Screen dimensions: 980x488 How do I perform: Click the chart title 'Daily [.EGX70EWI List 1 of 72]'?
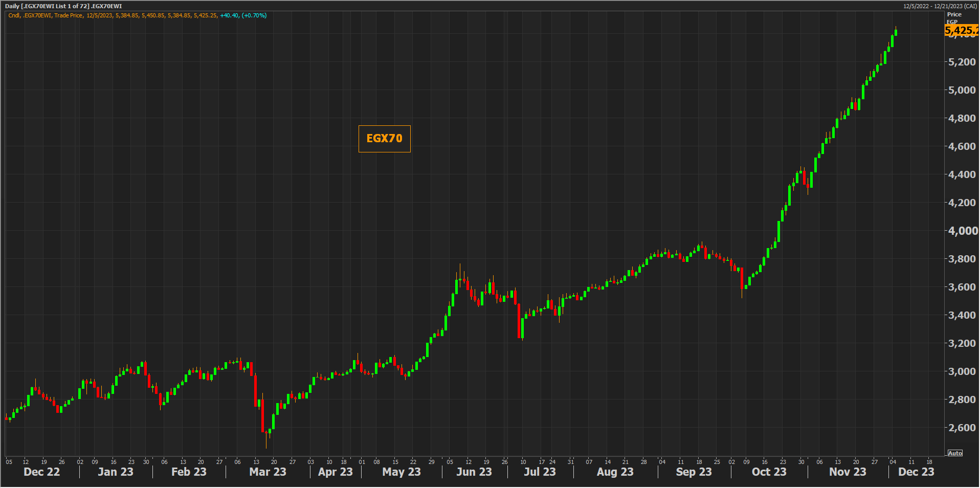pyautogui.click(x=63, y=6)
